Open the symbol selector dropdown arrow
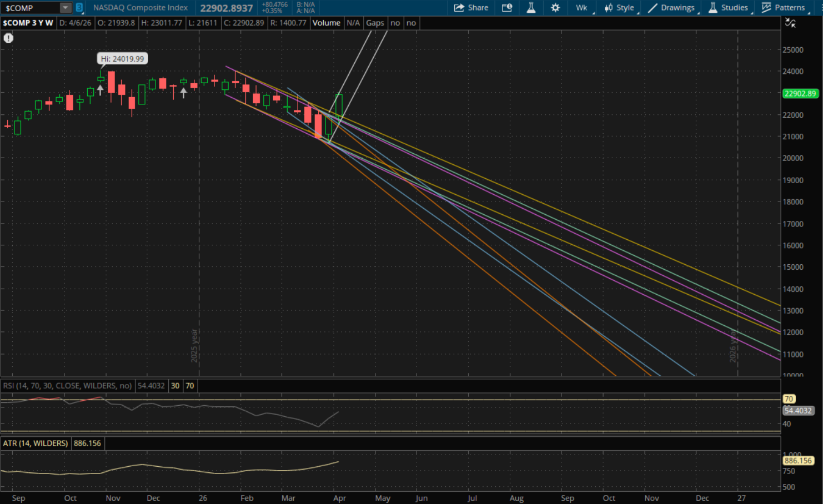The width and height of the screenshot is (823, 504). coord(66,8)
